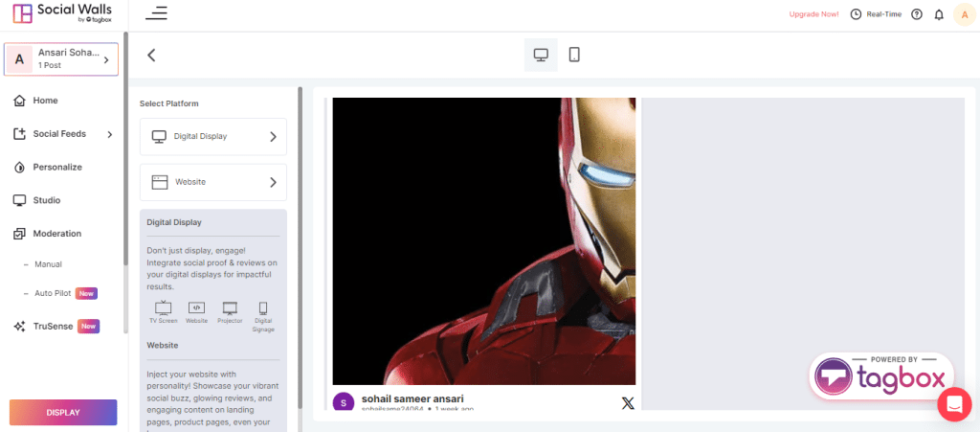Go back using the left arrow

pos(151,55)
